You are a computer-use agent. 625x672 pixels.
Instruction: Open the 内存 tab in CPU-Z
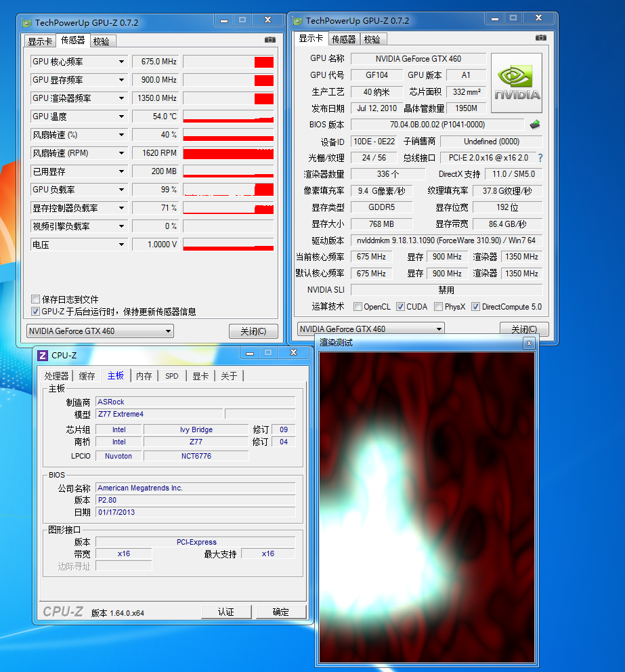144,376
